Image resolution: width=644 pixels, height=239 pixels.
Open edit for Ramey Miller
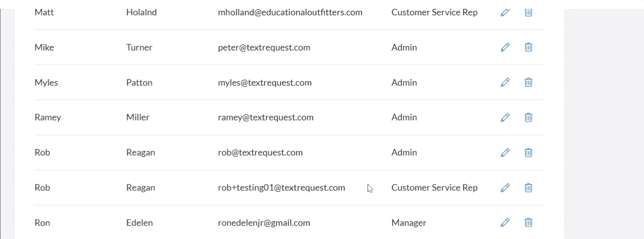505,118
